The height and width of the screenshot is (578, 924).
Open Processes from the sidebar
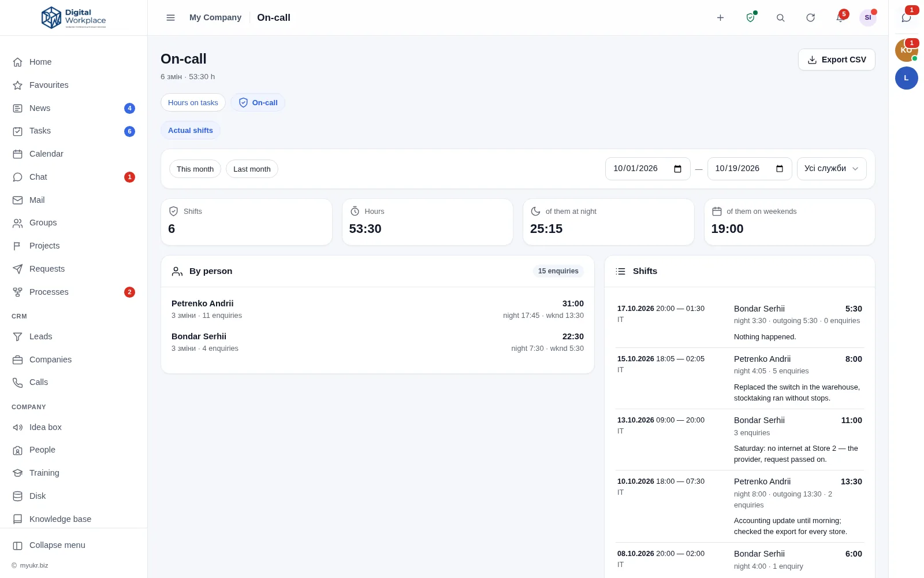point(74,292)
